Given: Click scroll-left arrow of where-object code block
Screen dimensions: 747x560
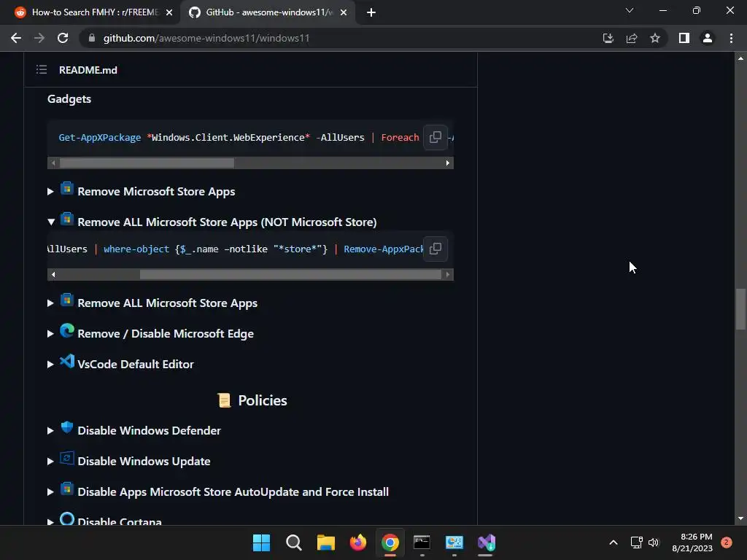Looking at the screenshot, I should click(53, 274).
